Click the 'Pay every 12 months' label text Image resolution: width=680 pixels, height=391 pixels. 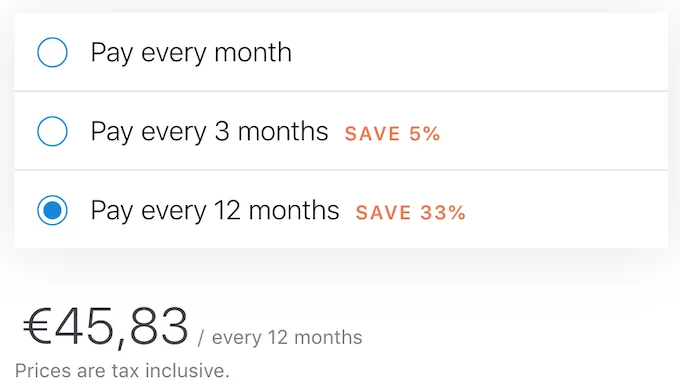pyautogui.click(x=215, y=211)
